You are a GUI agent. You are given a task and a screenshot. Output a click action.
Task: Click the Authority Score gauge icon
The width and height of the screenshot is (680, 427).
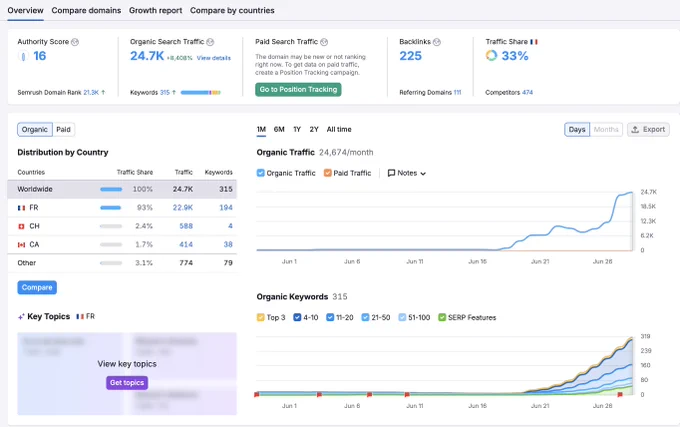23,56
